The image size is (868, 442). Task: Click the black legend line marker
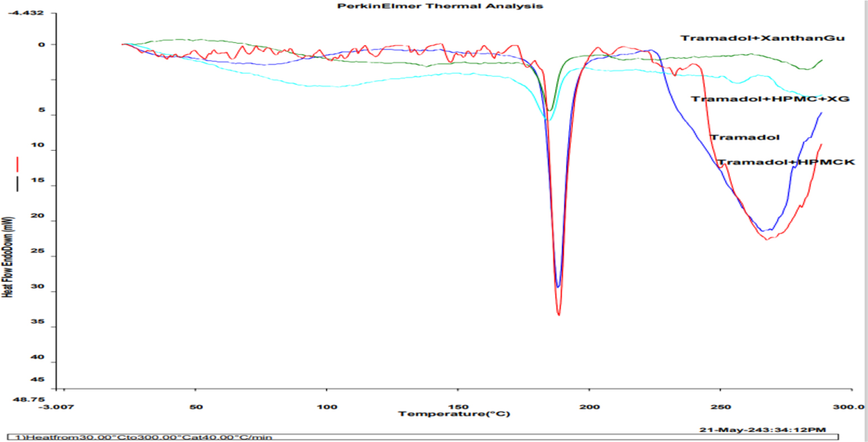pyautogui.click(x=18, y=184)
